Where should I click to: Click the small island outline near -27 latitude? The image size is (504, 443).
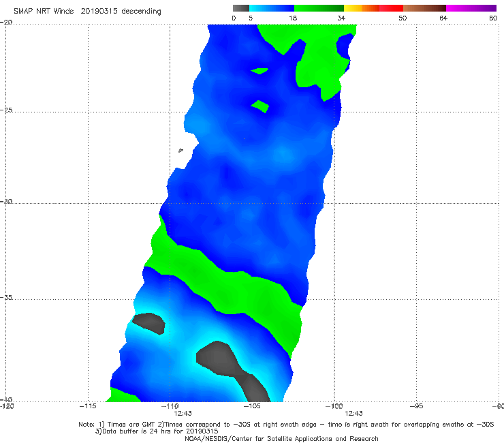180,150
